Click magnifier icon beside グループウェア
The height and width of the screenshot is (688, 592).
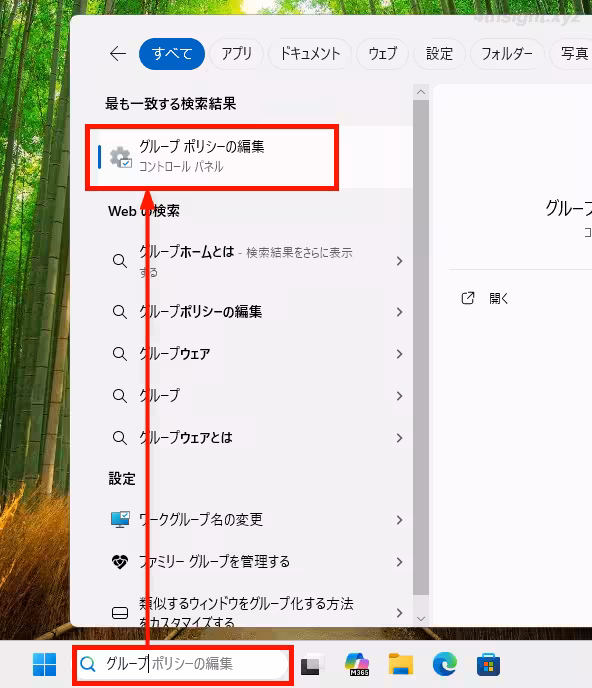tap(120, 354)
